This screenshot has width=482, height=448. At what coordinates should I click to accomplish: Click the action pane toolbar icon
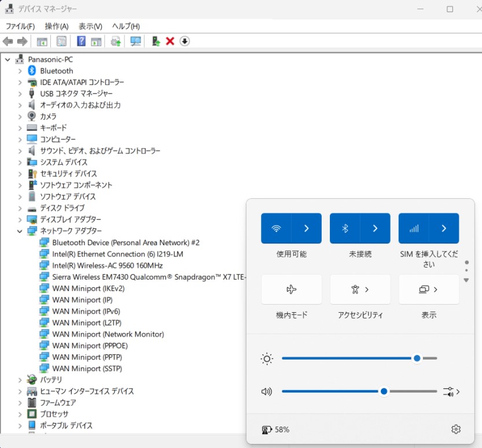96,41
